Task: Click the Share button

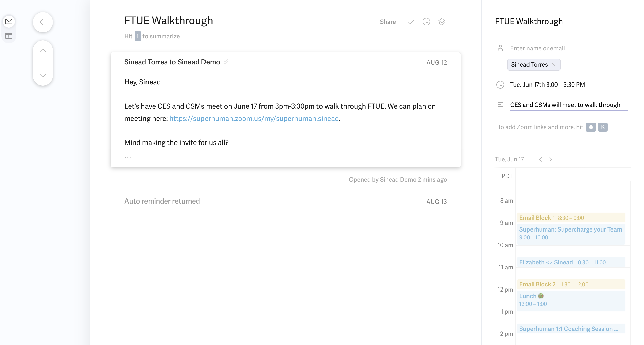Action: pos(388,22)
